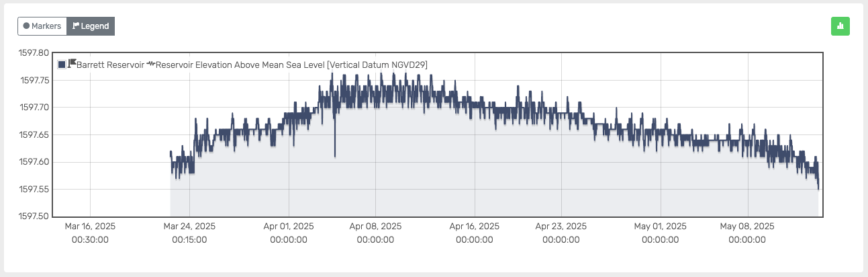
Task: Click the start of data series line
Action: [171, 154]
